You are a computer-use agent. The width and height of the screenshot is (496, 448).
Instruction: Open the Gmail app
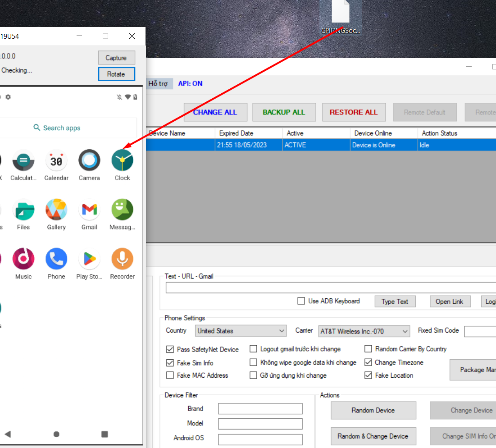tap(89, 210)
